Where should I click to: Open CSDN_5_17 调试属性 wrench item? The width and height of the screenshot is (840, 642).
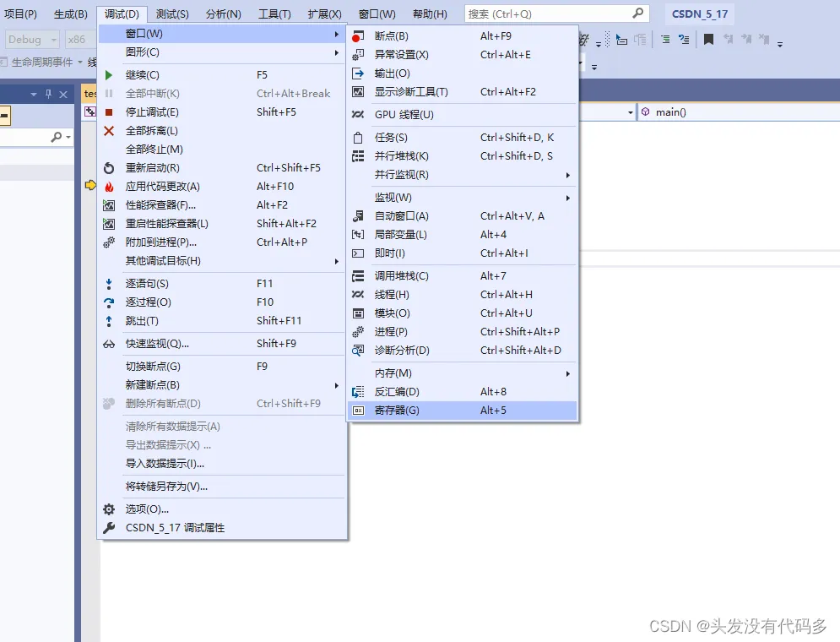coord(222,528)
